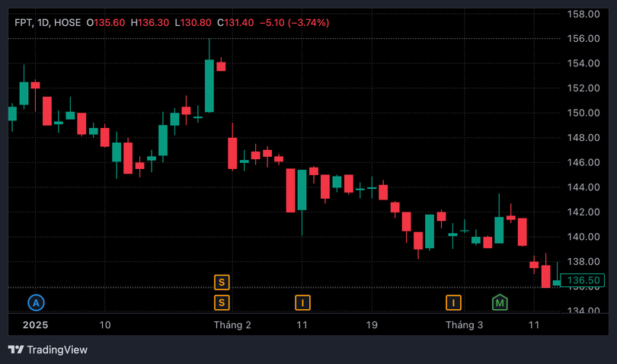
Task: Click the TradingView text link
Action: (x=57, y=350)
